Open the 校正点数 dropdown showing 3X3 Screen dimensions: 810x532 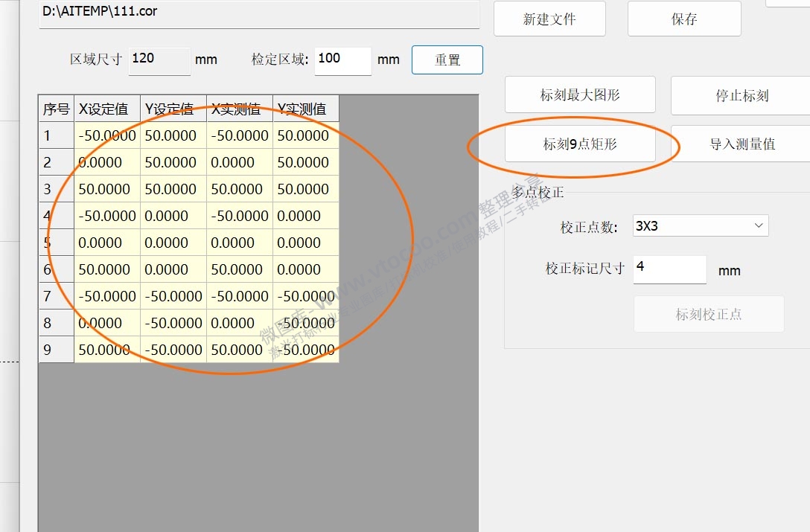pos(700,225)
